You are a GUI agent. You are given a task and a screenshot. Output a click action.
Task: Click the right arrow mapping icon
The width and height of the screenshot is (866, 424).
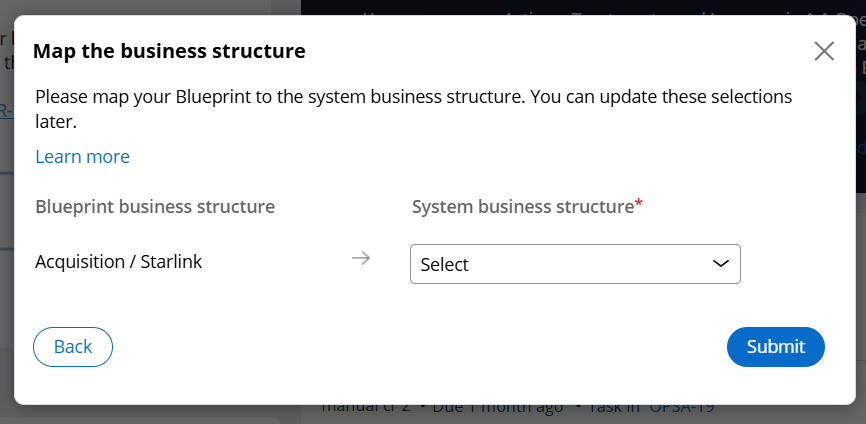[x=361, y=258]
